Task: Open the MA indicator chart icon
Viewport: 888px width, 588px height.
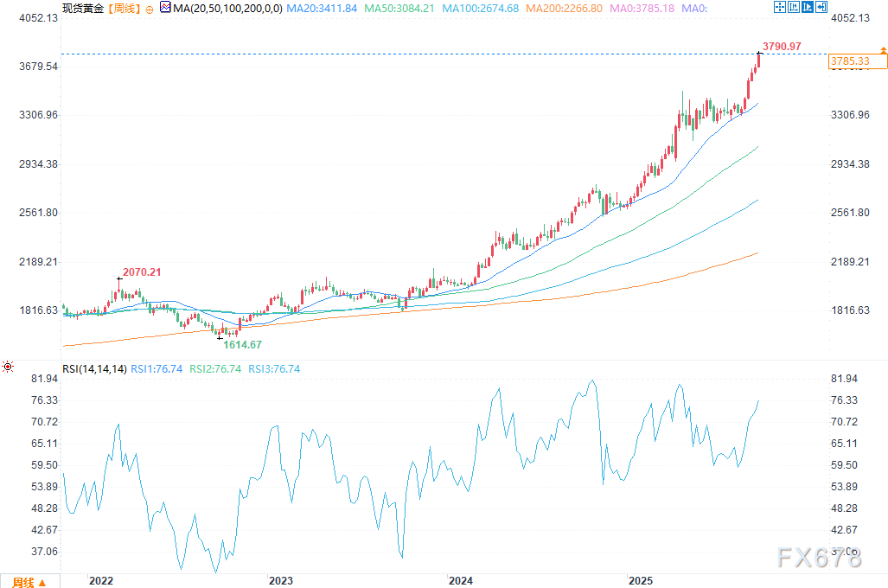Action: (x=165, y=7)
